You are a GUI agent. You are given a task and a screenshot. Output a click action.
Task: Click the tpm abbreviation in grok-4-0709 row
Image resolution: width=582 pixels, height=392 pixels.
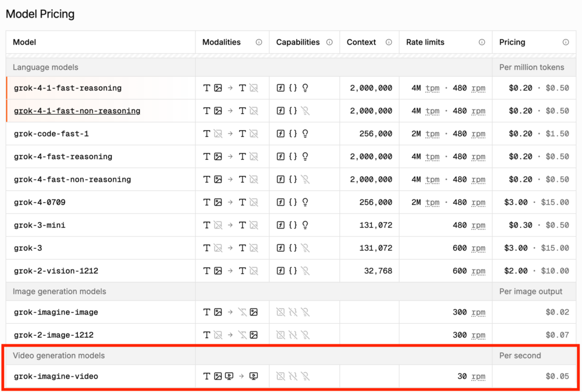click(433, 202)
